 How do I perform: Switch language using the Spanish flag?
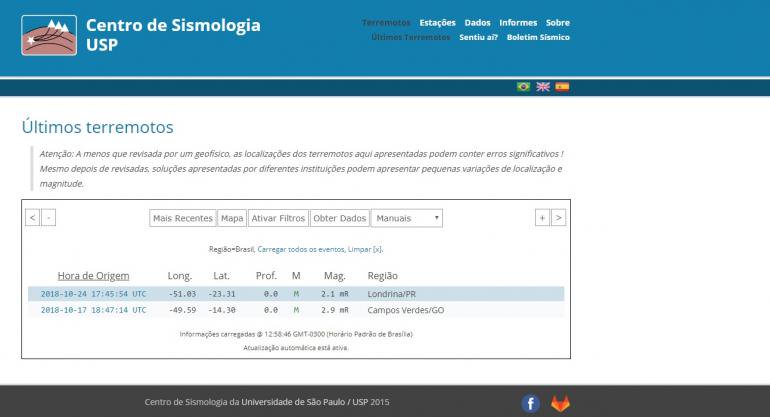562,87
